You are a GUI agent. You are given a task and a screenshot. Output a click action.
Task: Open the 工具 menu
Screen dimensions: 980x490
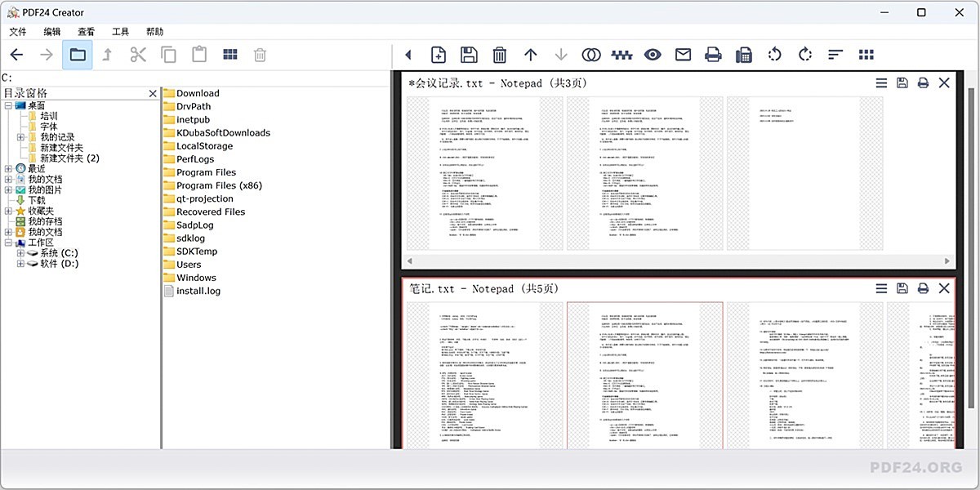[x=119, y=31]
